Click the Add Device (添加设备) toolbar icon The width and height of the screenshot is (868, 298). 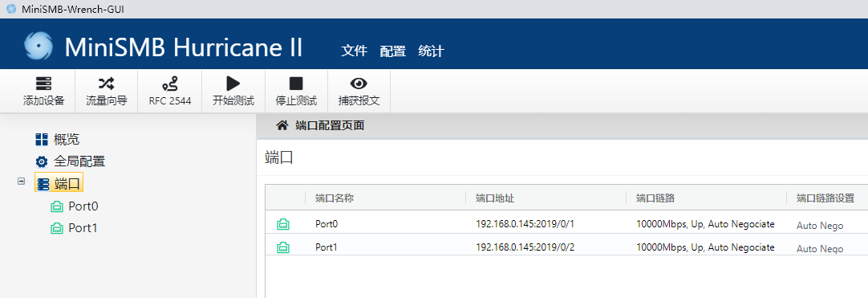[44, 84]
